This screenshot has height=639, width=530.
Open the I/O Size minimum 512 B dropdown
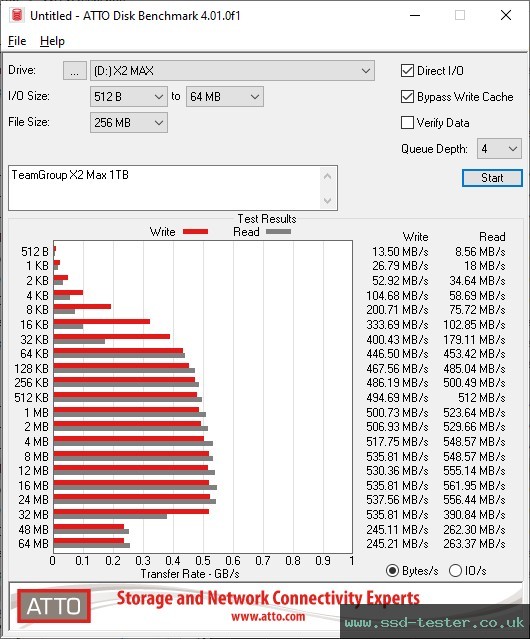129,97
